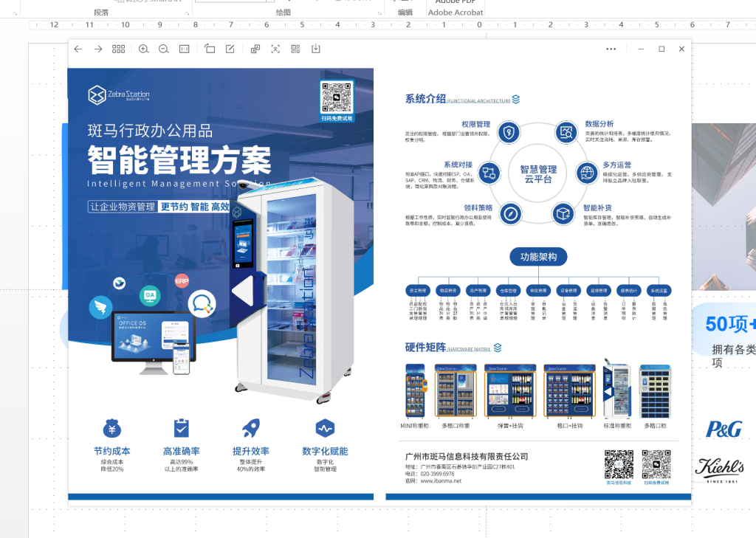
Task: Click the red ERP bubble icon
Action: 182,280
